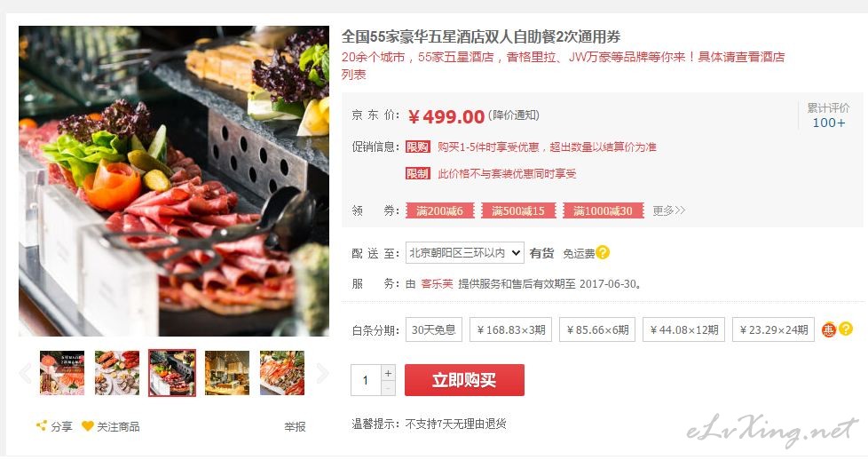This screenshot has height=460, width=868.
Task: Click the heart icon to follow product
Action: pos(88,425)
